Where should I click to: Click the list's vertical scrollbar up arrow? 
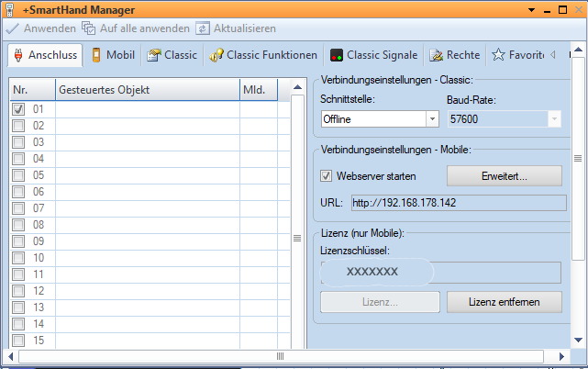(297, 90)
